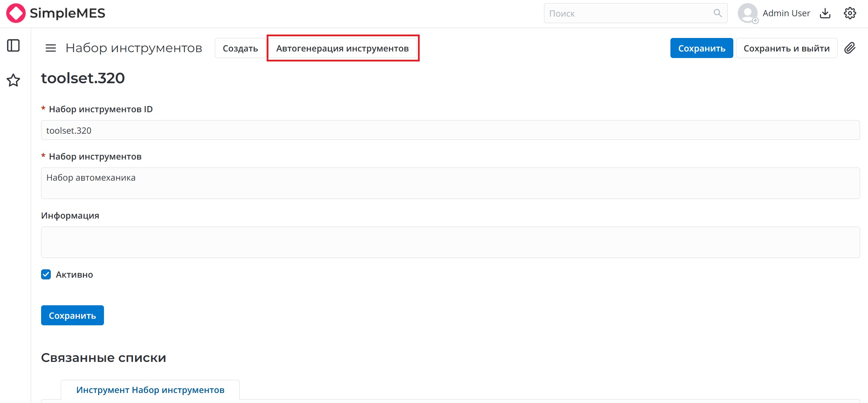This screenshot has height=403, width=868.
Task: Open favorites star icon
Action: click(x=13, y=80)
